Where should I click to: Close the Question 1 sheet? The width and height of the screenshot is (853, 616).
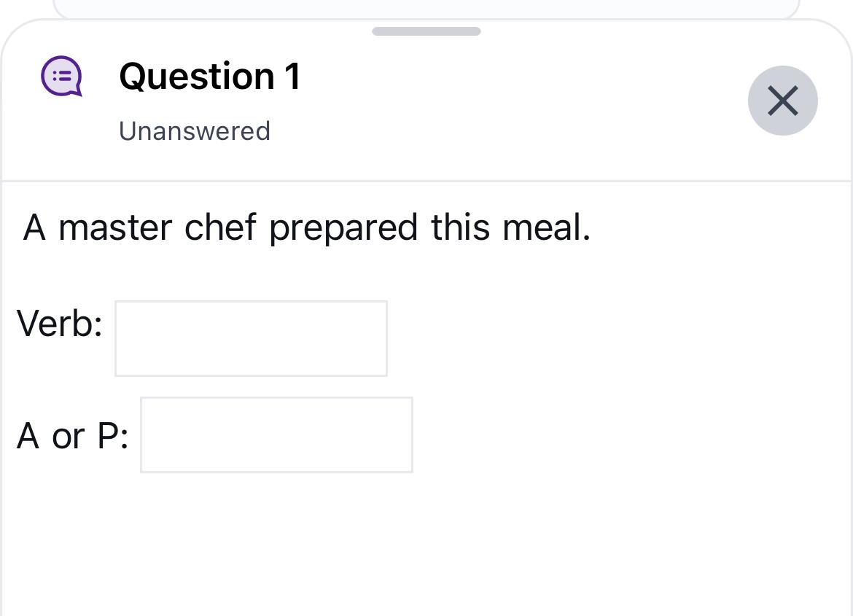[783, 101]
